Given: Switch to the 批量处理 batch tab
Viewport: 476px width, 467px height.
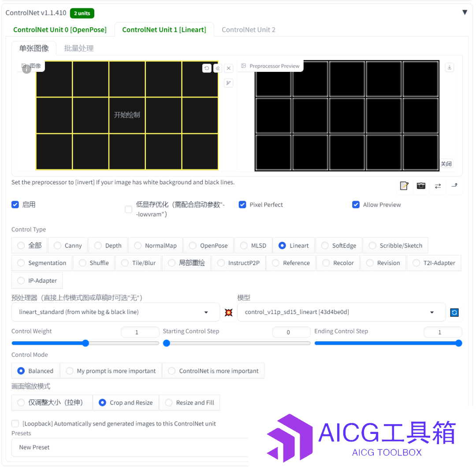Looking at the screenshot, I should (x=78, y=48).
